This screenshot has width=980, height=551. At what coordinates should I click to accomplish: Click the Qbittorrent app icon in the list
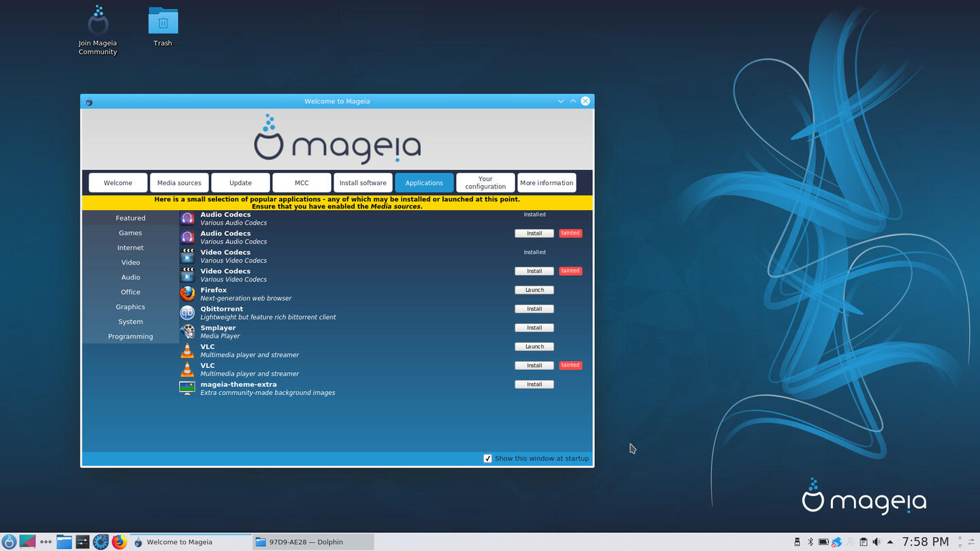point(187,312)
